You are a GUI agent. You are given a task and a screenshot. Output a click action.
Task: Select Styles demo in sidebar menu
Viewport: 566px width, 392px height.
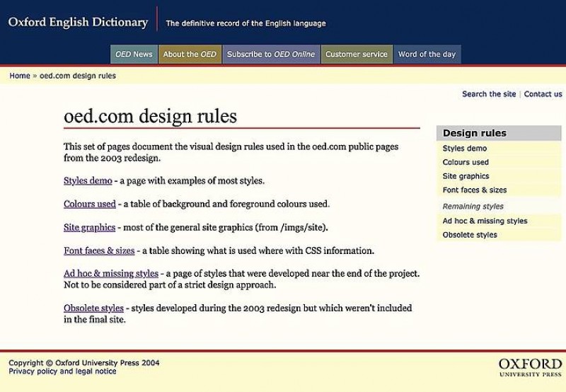pos(465,149)
